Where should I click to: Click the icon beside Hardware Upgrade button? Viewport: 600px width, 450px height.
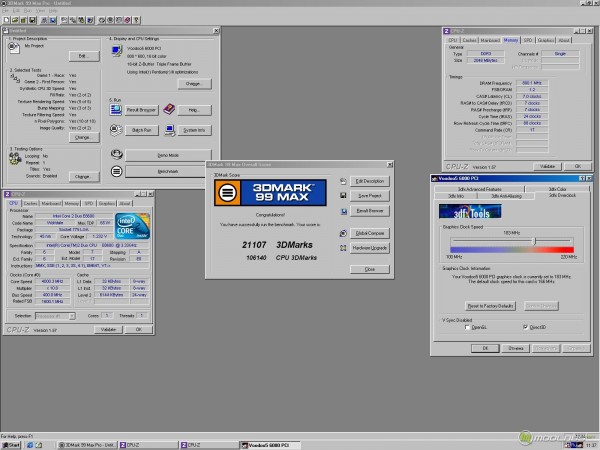point(343,248)
